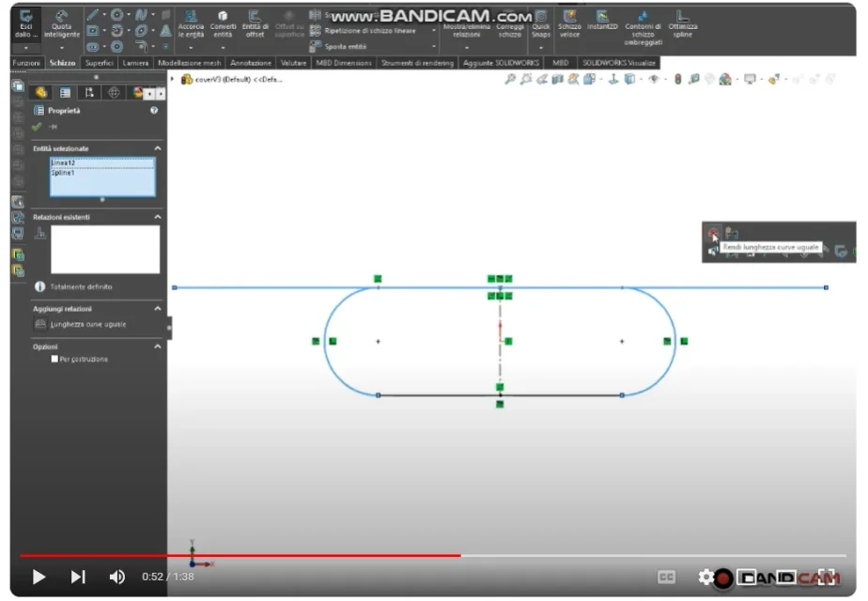The width and height of the screenshot is (868, 601).
Task: Mute the video volume
Action: pos(117,577)
